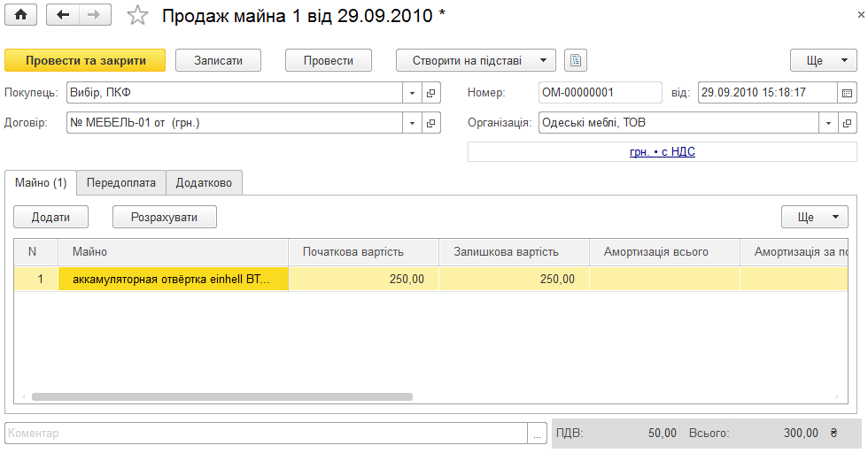The image size is (868, 453).
Task: Click the horizontal scrollbar of the table
Action: (222, 396)
